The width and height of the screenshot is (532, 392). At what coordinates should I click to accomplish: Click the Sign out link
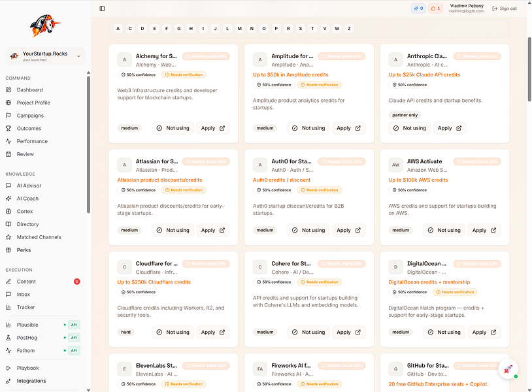505,8
